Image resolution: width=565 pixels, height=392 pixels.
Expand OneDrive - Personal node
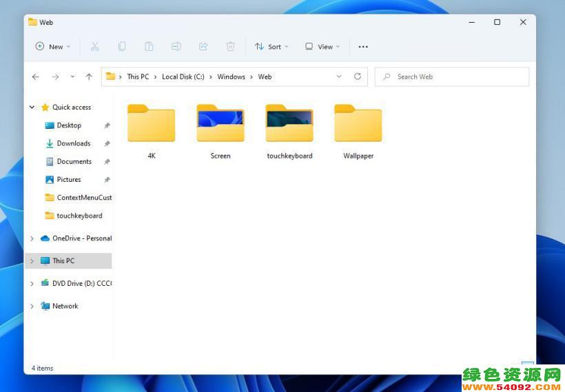[32, 238]
